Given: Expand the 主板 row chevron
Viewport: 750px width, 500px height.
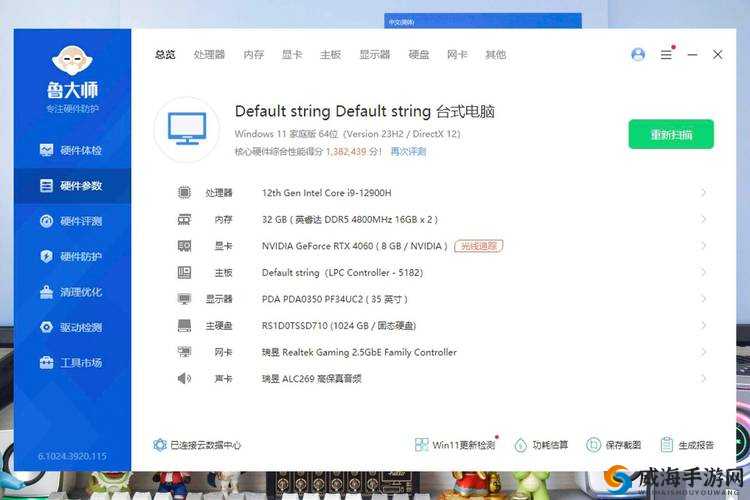Looking at the screenshot, I should pyautogui.click(x=703, y=272).
